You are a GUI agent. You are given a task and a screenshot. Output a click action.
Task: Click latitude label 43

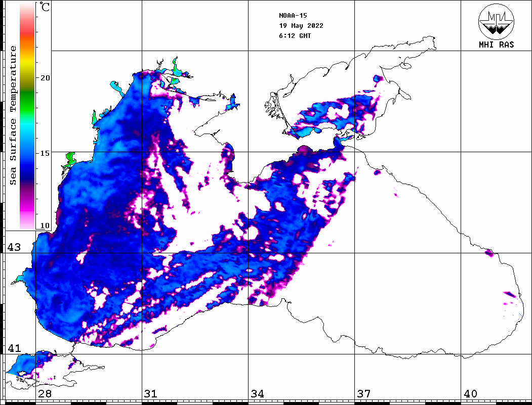coord(14,247)
